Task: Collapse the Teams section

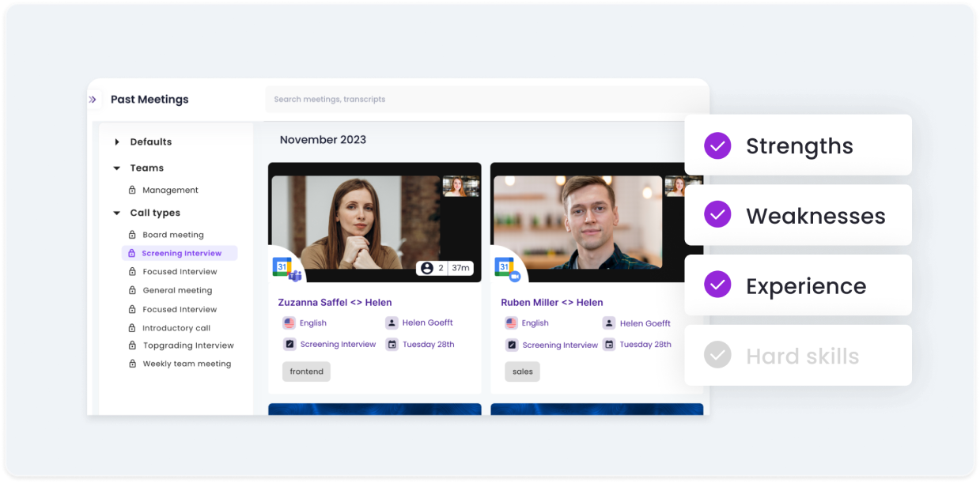Action: 117,168
